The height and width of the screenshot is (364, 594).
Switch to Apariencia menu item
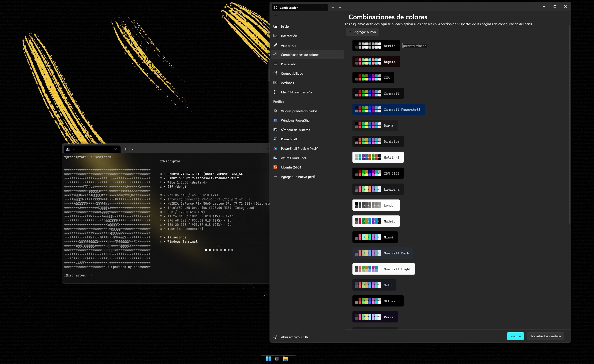pyautogui.click(x=288, y=45)
